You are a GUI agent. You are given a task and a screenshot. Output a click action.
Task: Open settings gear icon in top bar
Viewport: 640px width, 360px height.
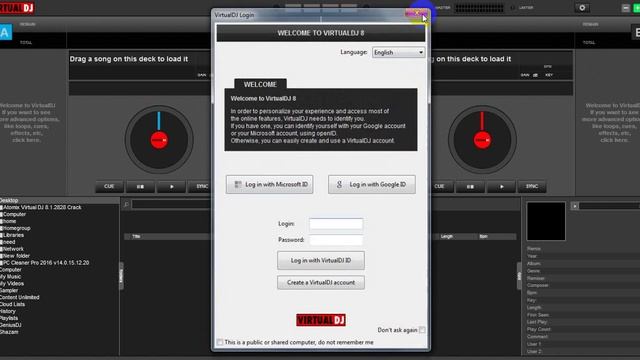[x=582, y=8]
